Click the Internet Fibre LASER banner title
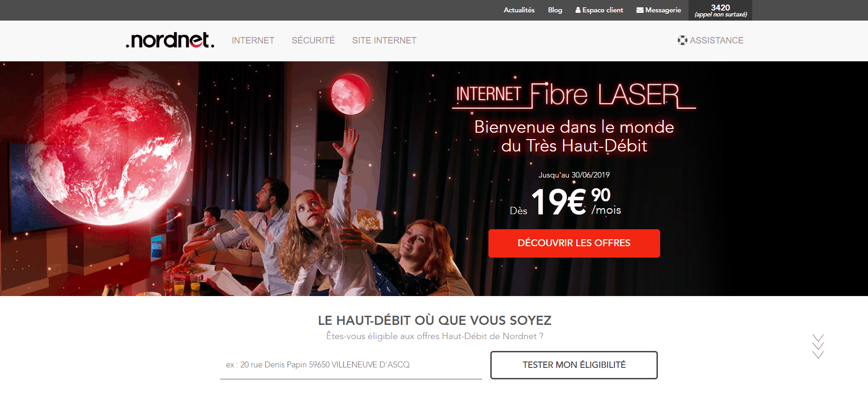 (574, 95)
